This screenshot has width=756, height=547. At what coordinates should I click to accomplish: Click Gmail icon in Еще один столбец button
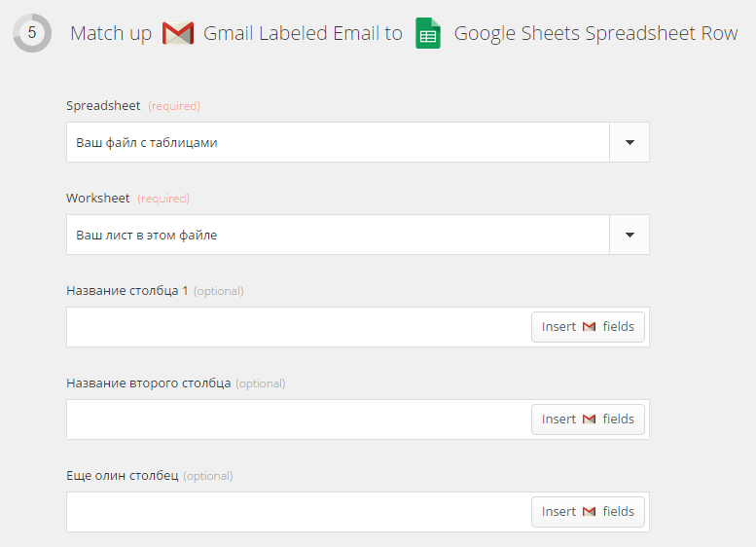(590, 512)
